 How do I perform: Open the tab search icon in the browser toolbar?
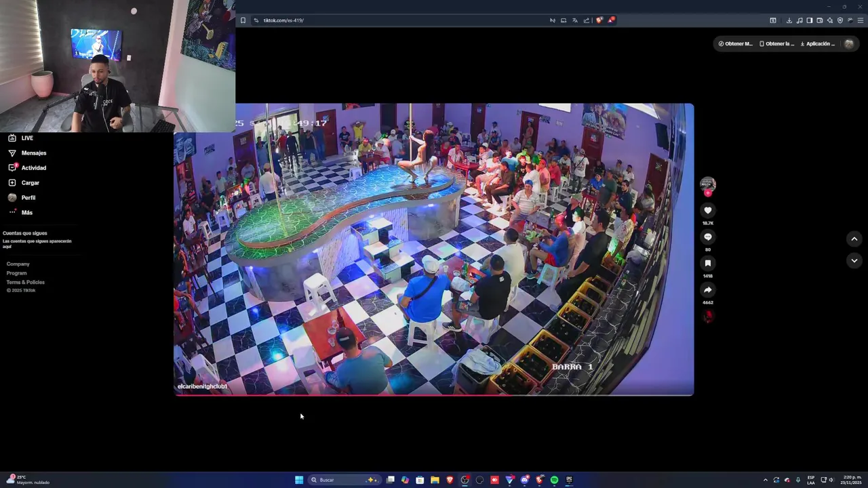(x=773, y=20)
